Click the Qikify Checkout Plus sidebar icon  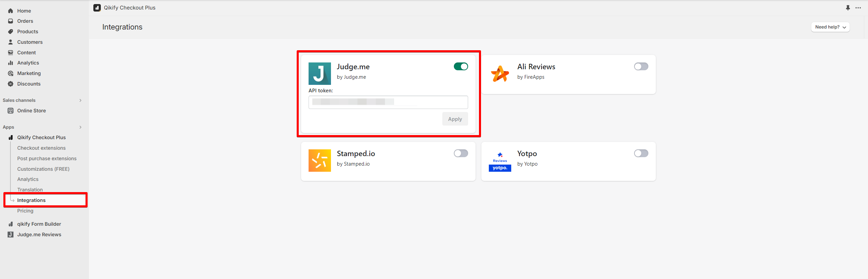click(11, 137)
